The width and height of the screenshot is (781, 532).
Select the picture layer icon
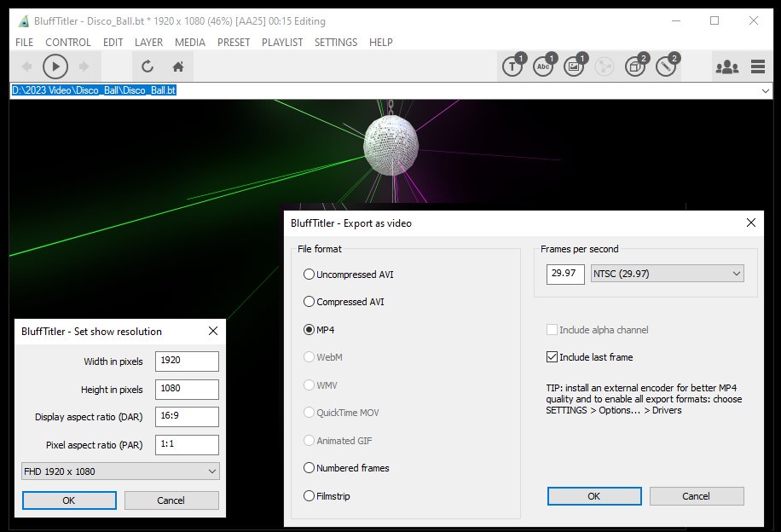(x=575, y=66)
